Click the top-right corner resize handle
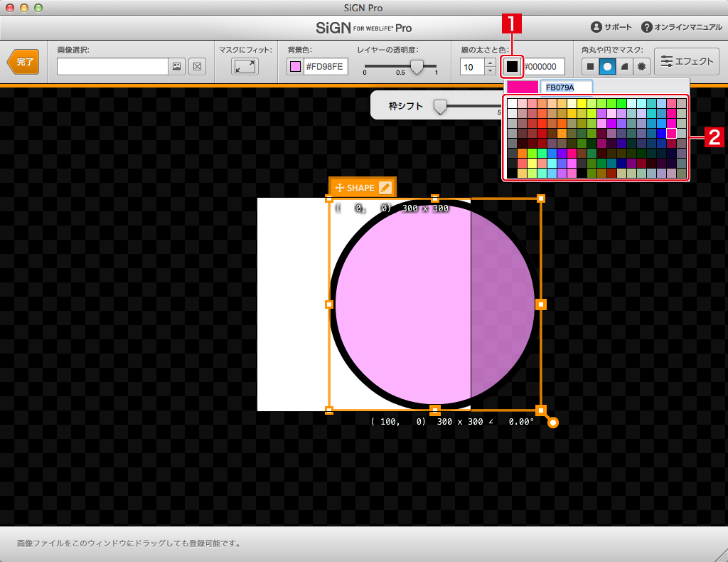 point(541,198)
